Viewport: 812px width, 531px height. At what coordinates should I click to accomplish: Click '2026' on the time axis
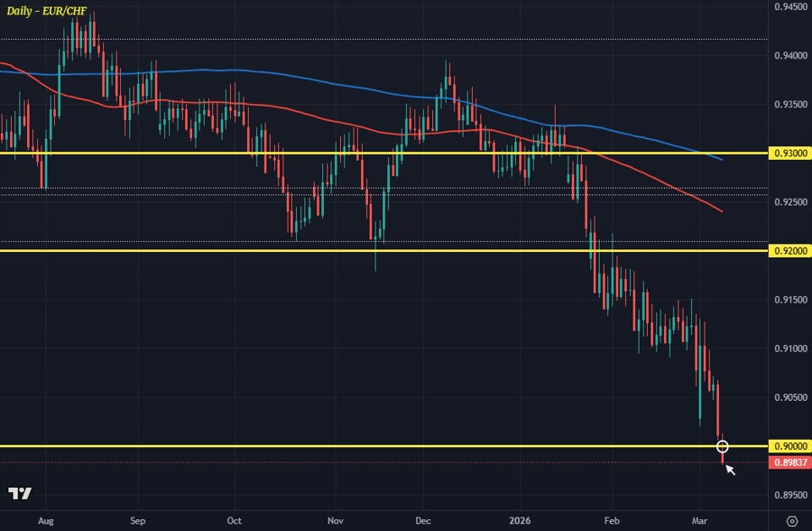521,521
